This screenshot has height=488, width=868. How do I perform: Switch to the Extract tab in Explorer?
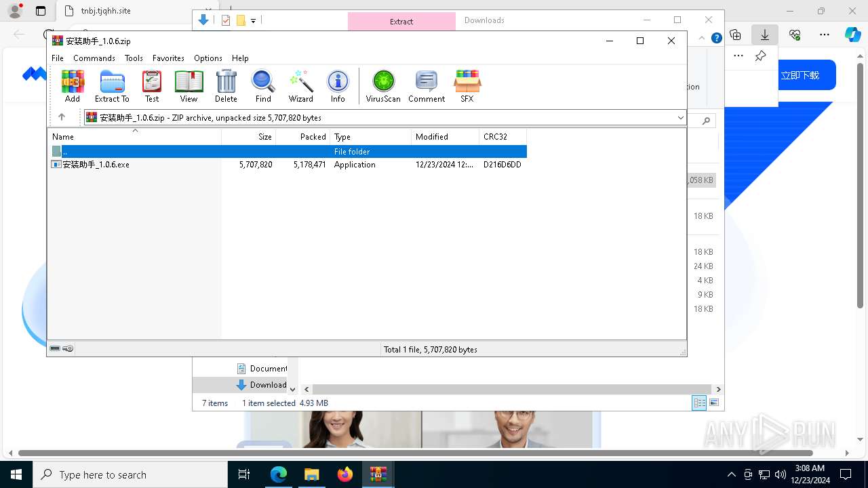(401, 21)
